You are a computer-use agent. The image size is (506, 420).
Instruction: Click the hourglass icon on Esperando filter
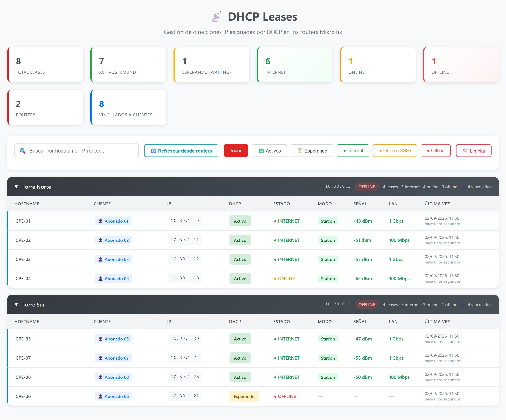tap(300, 151)
